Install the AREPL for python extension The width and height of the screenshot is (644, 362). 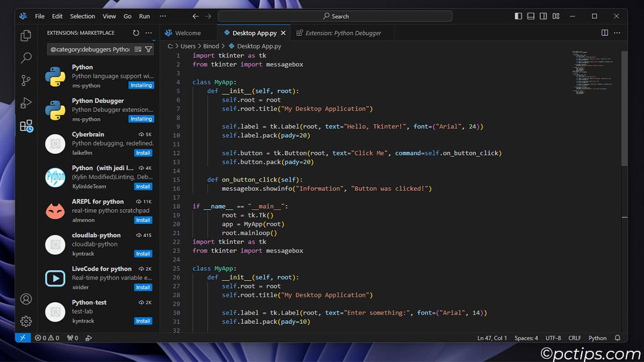coord(143,220)
